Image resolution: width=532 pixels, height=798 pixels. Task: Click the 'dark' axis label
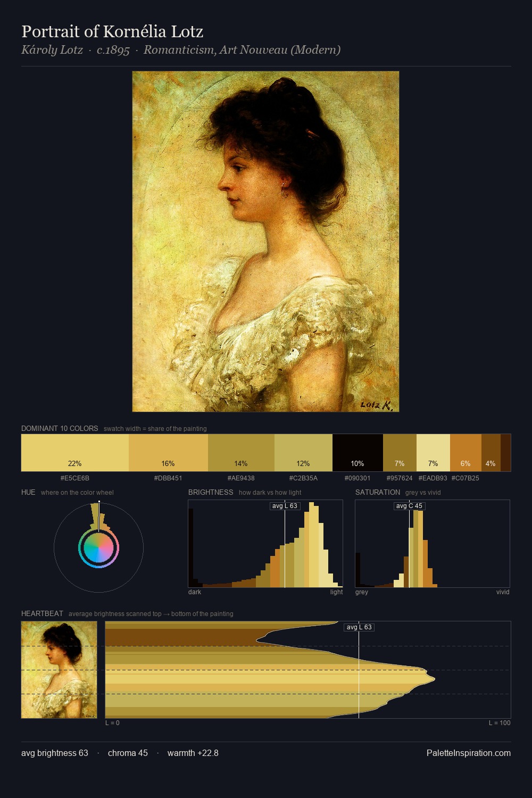(x=195, y=592)
